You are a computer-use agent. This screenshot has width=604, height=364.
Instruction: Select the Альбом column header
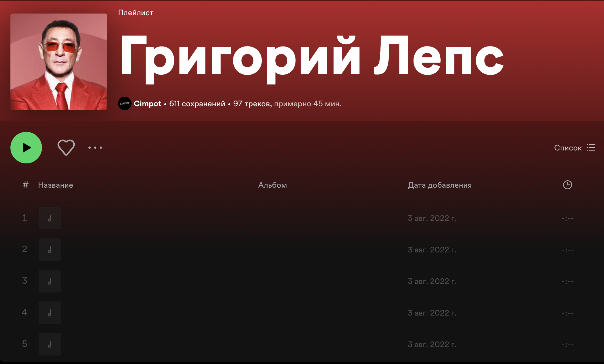[272, 185]
